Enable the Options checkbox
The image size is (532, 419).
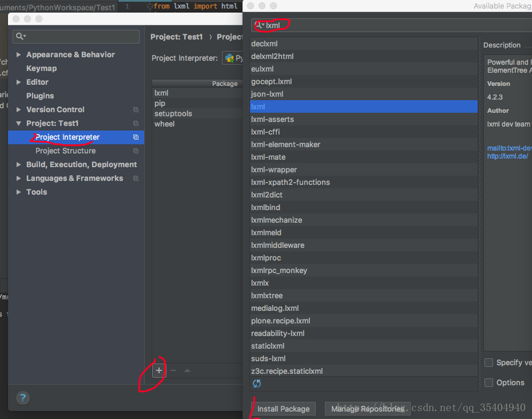coord(489,382)
